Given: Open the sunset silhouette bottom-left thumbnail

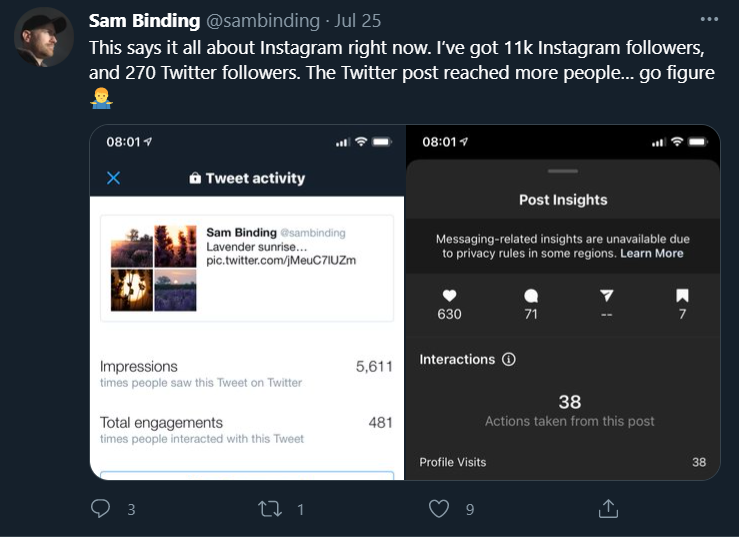Looking at the screenshot, I should pos(131,290).
